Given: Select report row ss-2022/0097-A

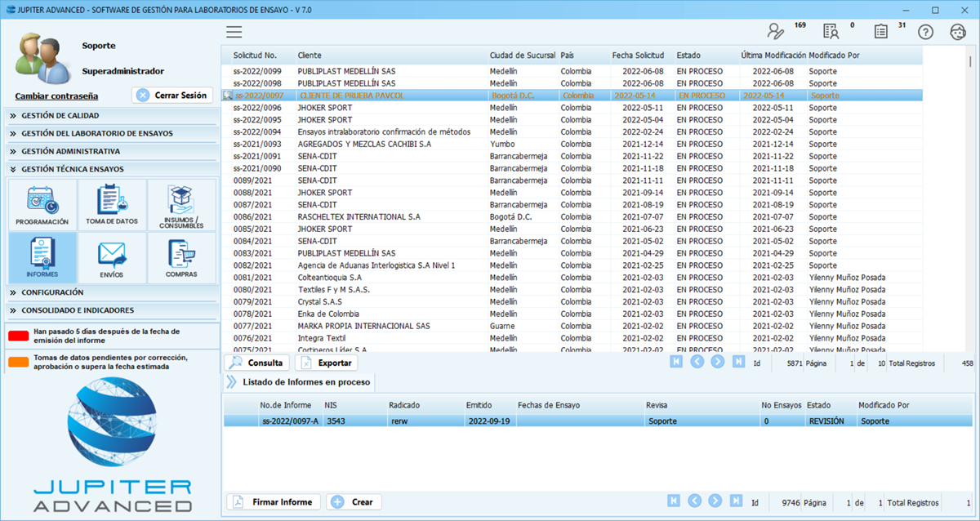Looking at the screenshot, I should coord(290,421).
